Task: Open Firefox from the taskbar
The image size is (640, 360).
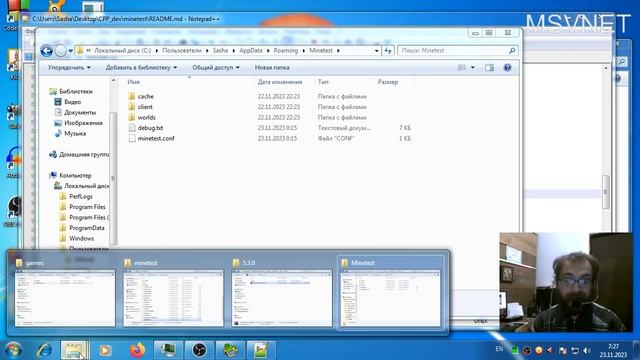Action: click(138, 351)
